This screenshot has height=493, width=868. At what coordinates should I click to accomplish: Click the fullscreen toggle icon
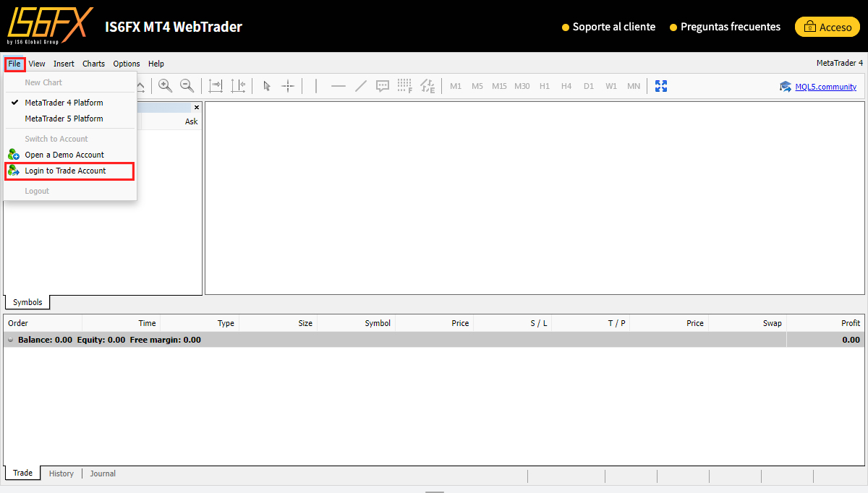click(x=661, y=86)
